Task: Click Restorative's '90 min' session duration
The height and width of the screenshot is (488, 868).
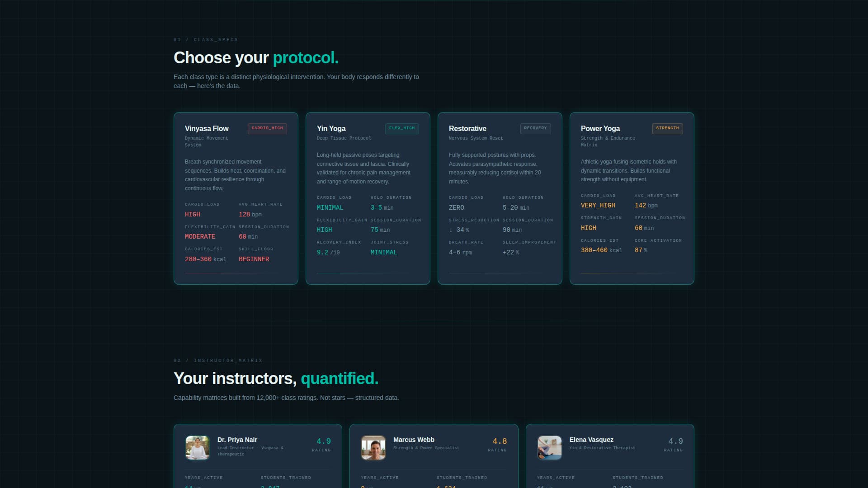Action: [512, 230]
